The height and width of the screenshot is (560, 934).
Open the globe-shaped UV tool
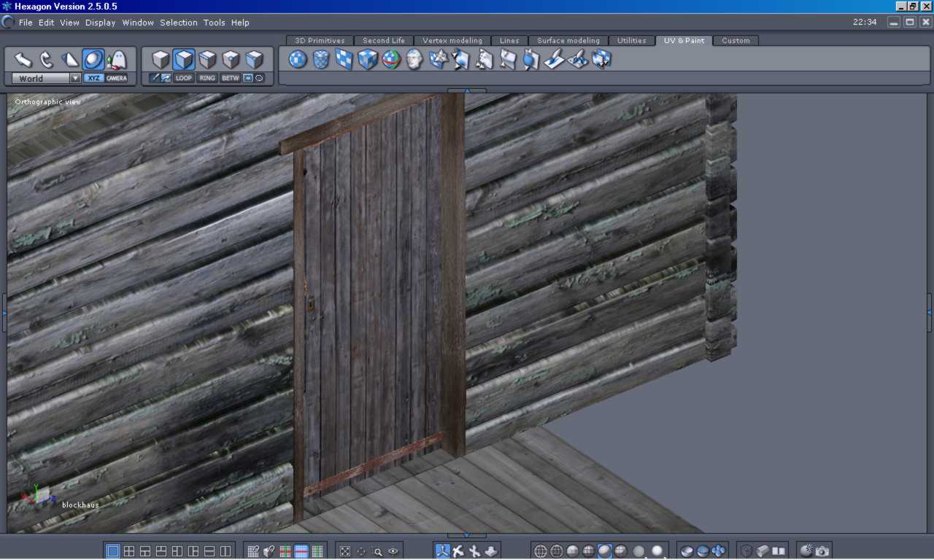pyautogui.click(x=391, y=59)
